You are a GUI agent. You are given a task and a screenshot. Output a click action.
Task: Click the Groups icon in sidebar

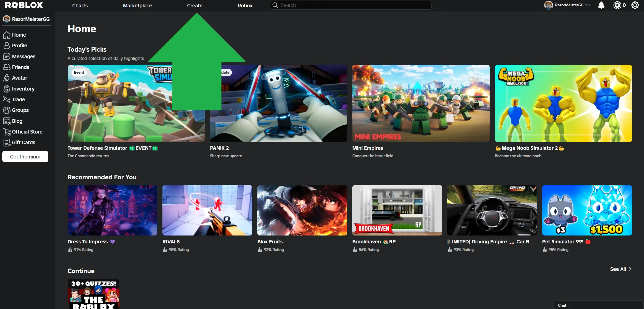pyautogui.click(x=7, y=110)
